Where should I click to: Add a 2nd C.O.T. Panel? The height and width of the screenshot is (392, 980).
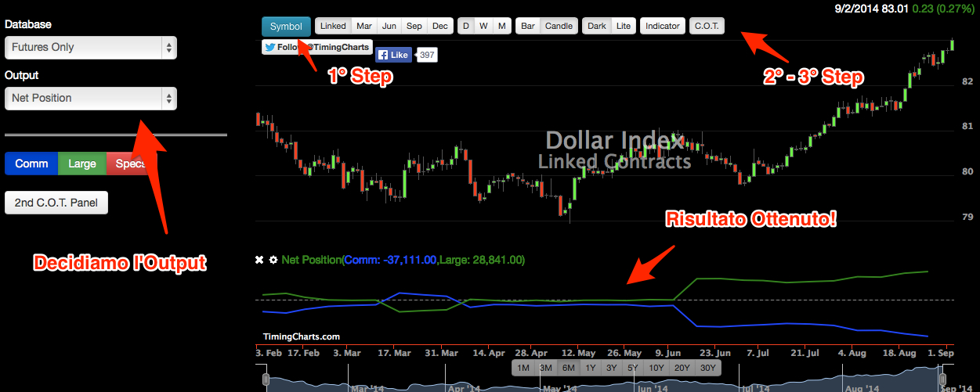pyautogui.click(x=56, y=203)
